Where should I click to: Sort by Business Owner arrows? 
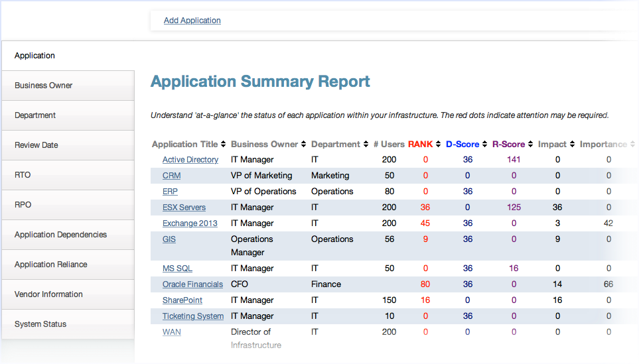(x=304, y=144)
